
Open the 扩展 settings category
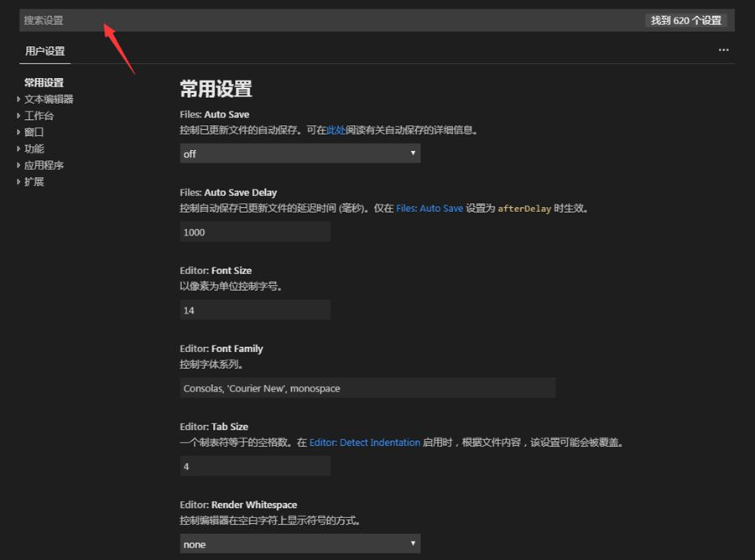[34, 182]
